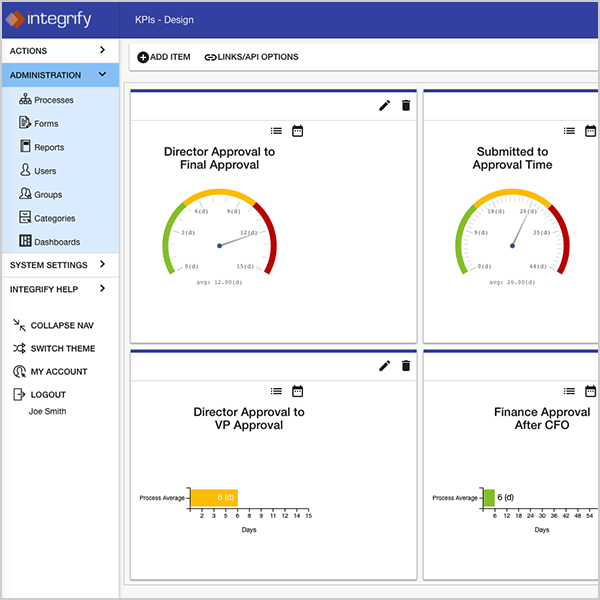Expand the Integrify Help section

pyautogui.click(x=59, y=289)
